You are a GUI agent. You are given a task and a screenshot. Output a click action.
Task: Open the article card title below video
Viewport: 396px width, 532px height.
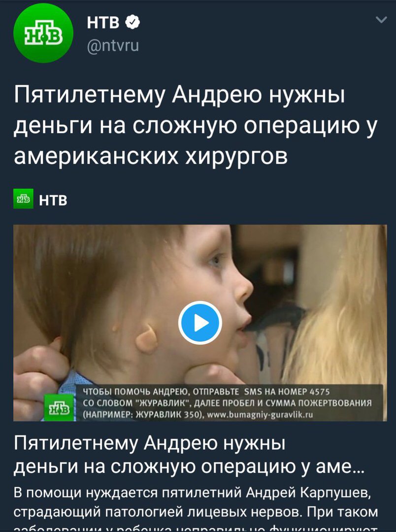click(x=189, y=455)
